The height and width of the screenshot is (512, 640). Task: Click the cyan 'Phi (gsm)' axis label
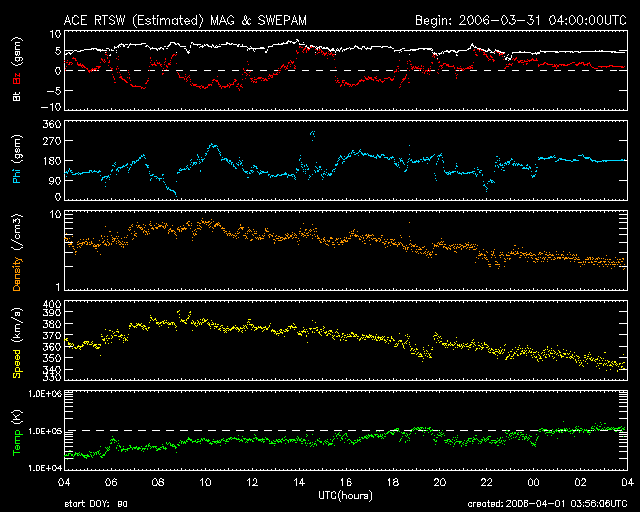tap(17, 159)
